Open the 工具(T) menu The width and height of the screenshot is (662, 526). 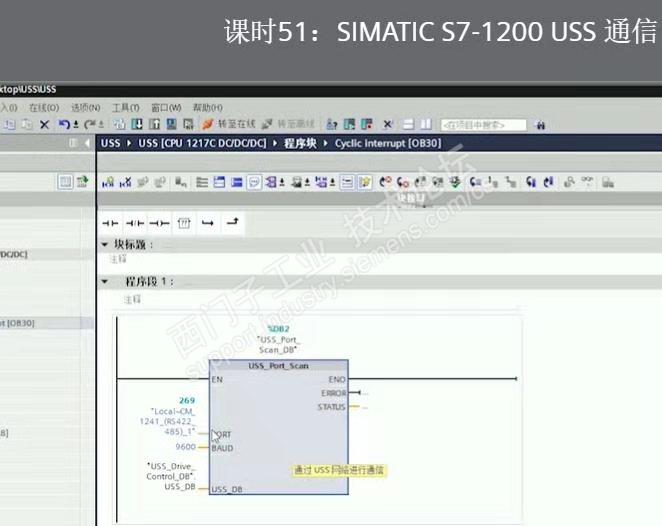point(125,108)
